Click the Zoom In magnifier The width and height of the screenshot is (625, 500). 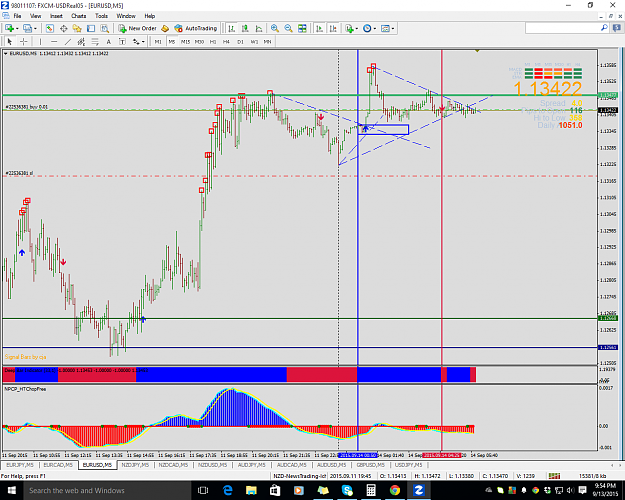coord(275,28)
